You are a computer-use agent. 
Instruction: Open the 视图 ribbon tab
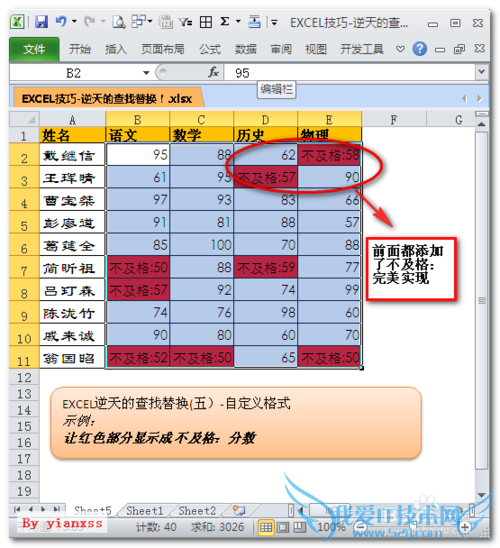click(x=316, y=49)
